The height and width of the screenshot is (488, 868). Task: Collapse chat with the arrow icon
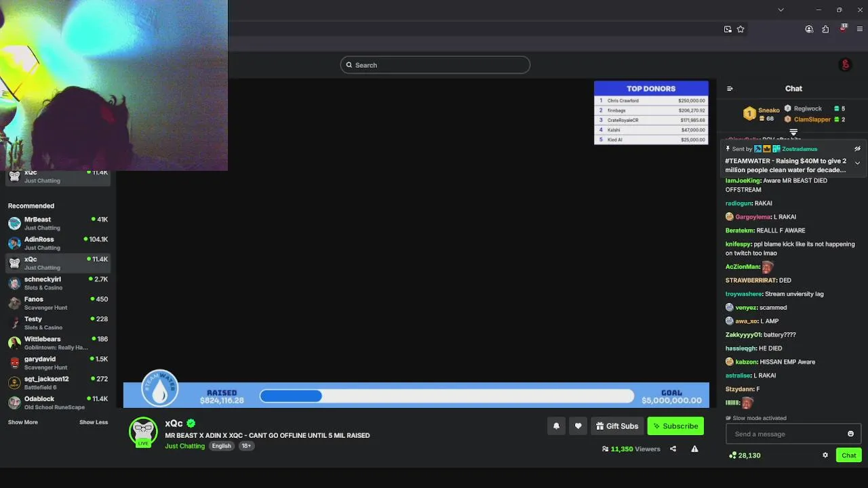point(730,88)
